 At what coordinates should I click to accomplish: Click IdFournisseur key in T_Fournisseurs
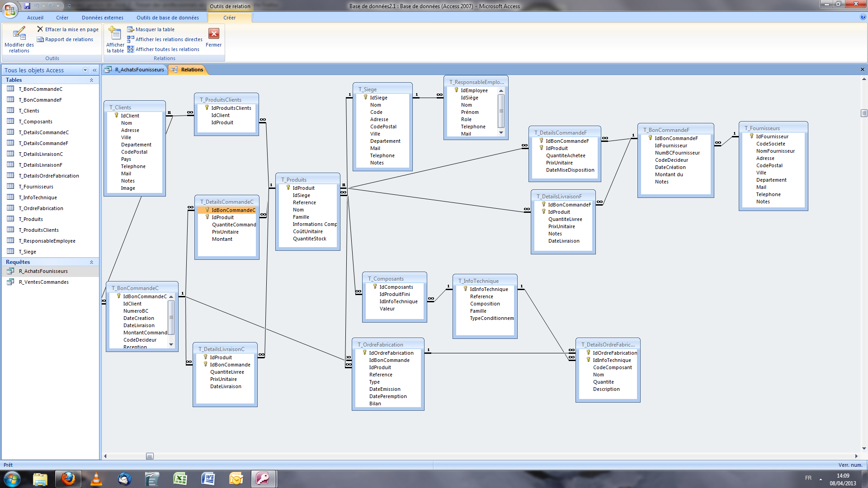pos(772,136)
